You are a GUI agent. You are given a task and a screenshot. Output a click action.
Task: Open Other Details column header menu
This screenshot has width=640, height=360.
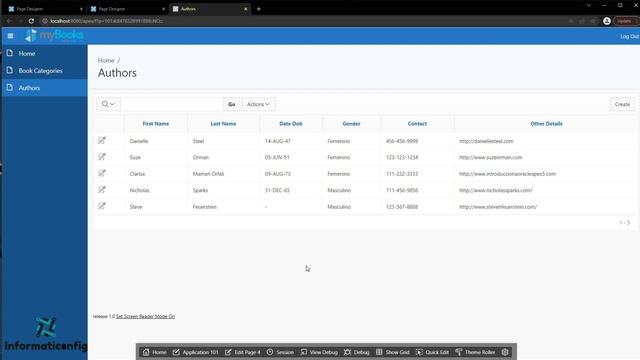546,124
